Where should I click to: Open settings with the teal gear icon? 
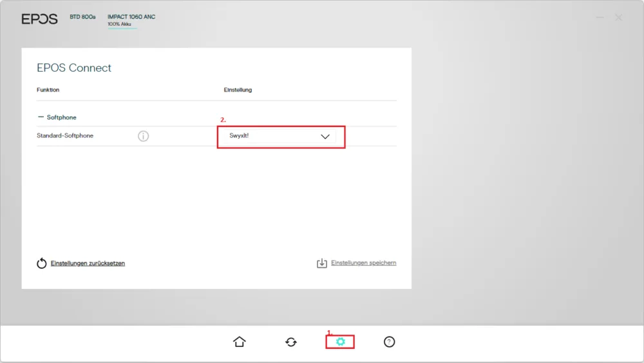click(341, 342)
